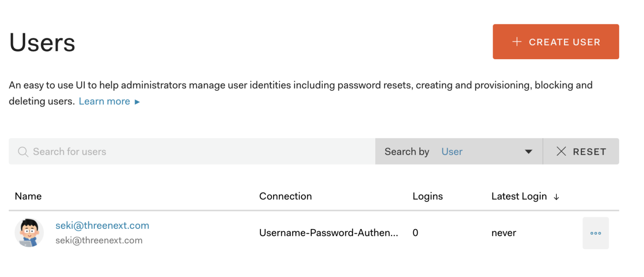Expand the Search by options list
Image resolution: width=644 pixels, height=277 pixels.
pyautogui.click(x=486, y=151)
